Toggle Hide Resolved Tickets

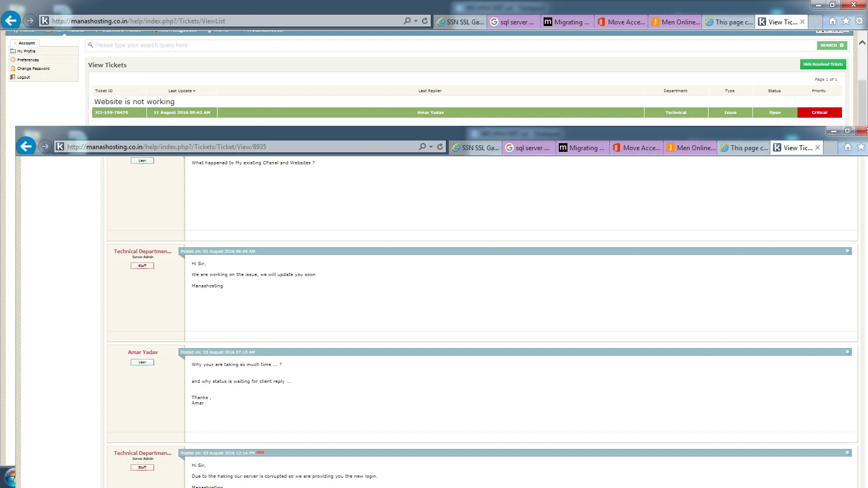click(823, 64)
